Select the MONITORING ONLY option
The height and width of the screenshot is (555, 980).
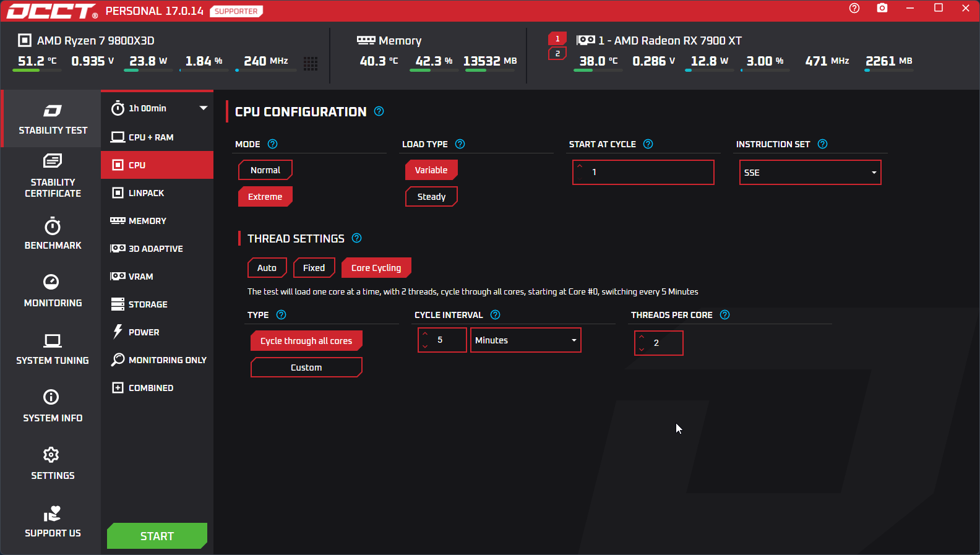point(157,360)
